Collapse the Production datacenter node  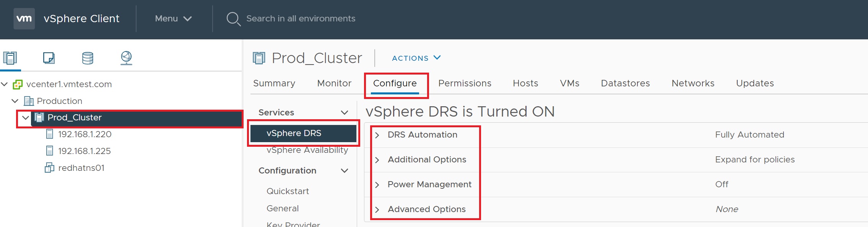(x=15, y=101)
